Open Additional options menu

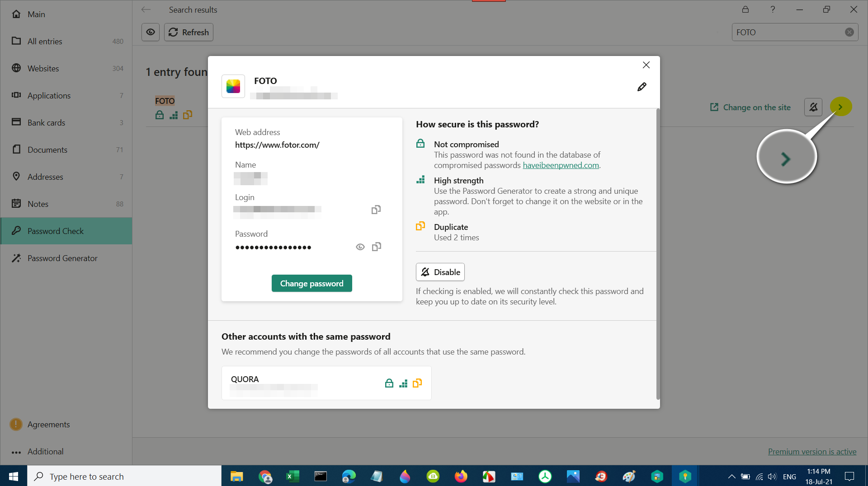pos(66,451)
